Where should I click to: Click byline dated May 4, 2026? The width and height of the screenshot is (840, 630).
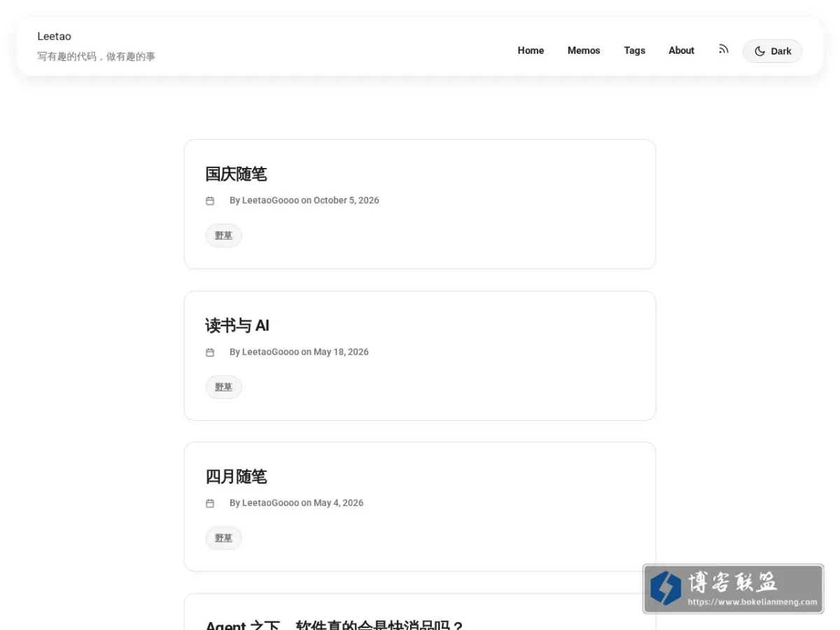click(x=297, y=503)
